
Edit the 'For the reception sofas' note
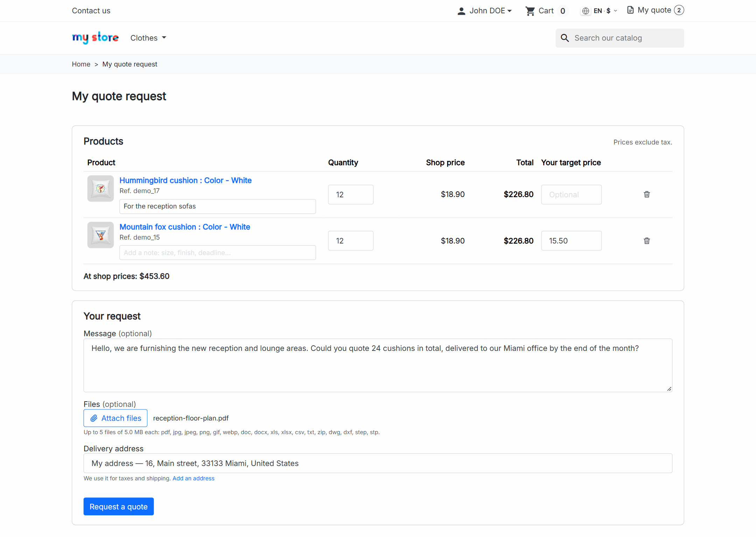pyautogui.click(x=218, y=206)
